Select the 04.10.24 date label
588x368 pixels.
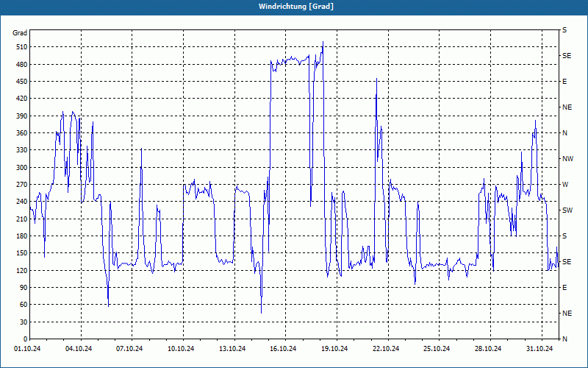click(x=79, y=349)
